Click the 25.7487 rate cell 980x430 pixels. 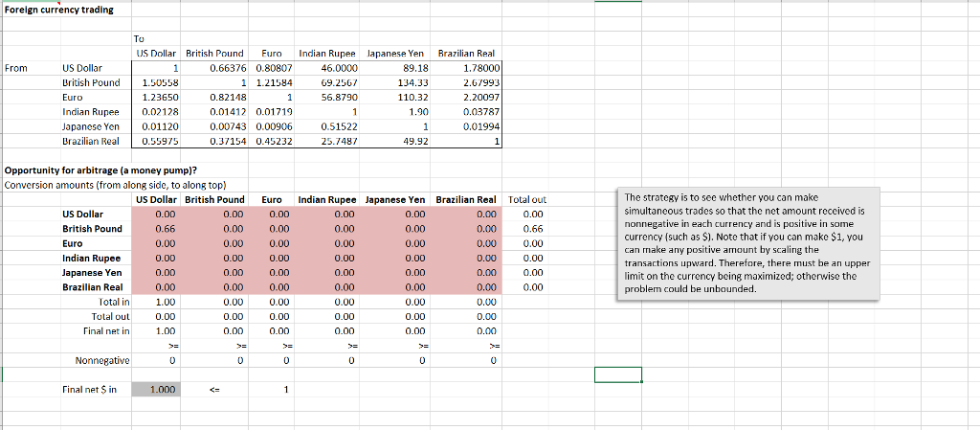pyautogui.click(x=327, y=141)
